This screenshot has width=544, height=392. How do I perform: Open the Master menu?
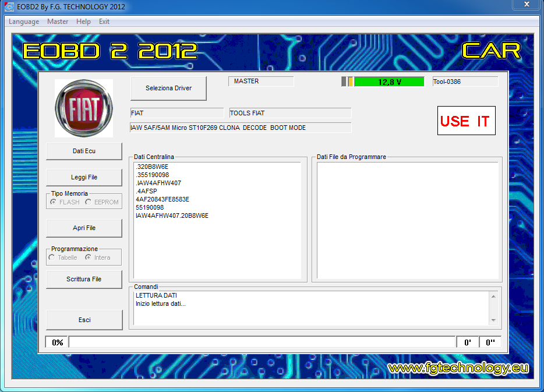pyautogui.click(x=58, y=22)
